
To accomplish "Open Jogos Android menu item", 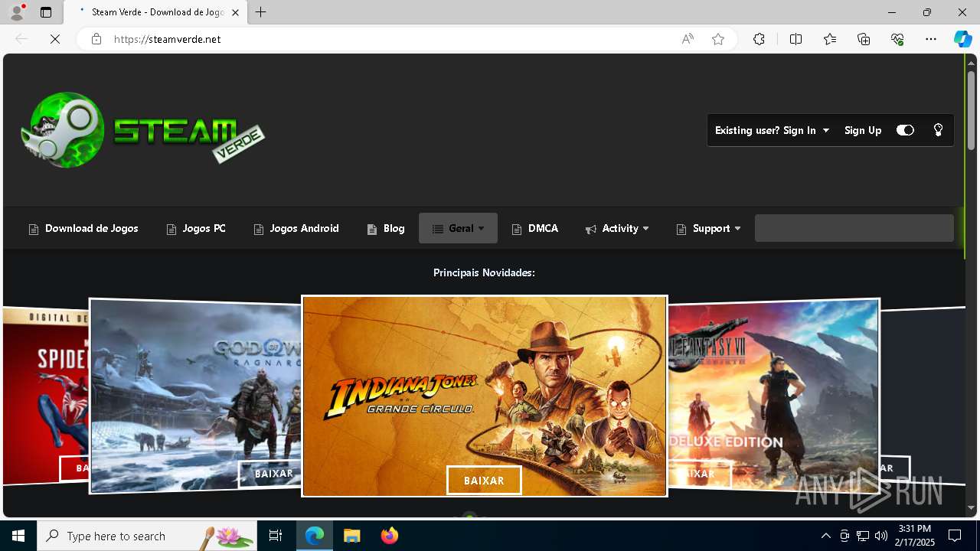I will (296, 228).
